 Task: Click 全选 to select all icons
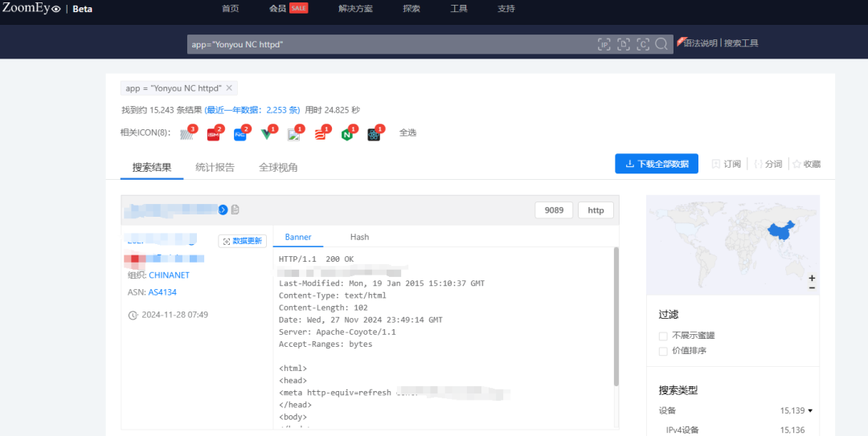click(x=408, y=132)
